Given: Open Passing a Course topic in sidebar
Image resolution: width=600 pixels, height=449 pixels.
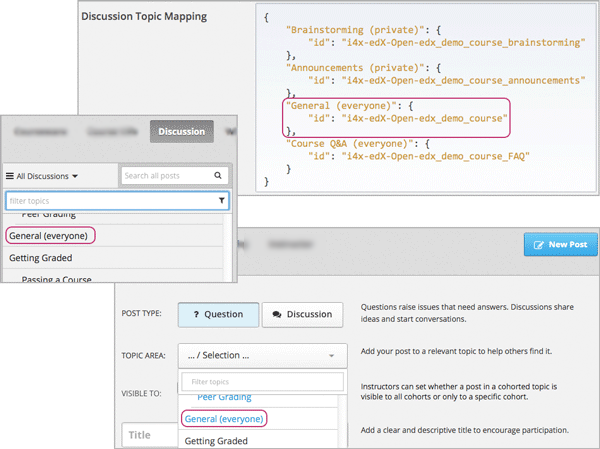Looking at the screenshot, I should tap(113, 278).
